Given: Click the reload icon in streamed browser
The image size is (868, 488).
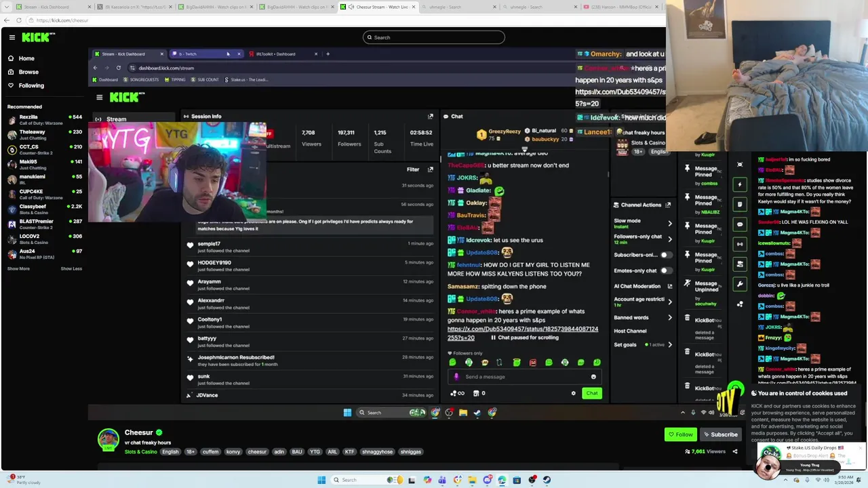Looking at the screenshot, I should pos(118,68).
